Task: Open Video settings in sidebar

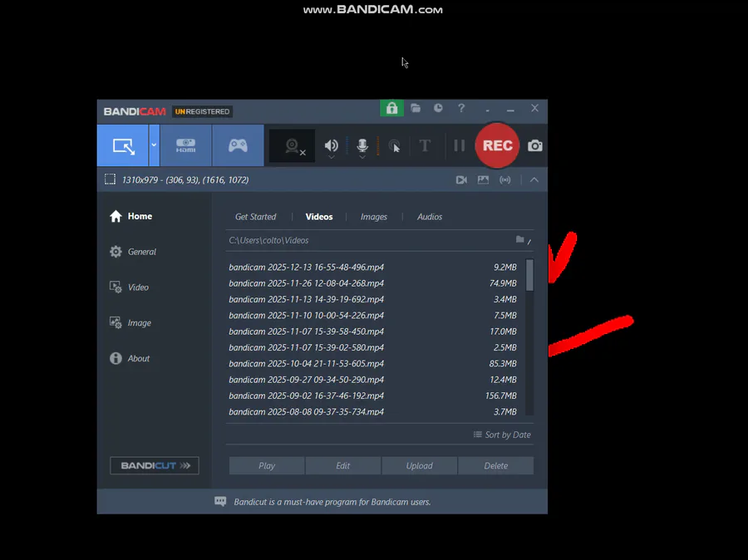Action: 130,287
